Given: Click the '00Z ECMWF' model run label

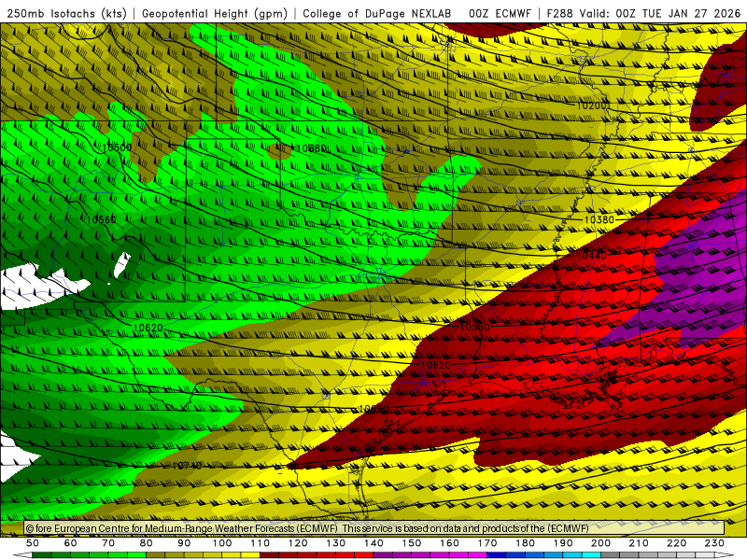Looking at the screenshot, I should point(500,13).
